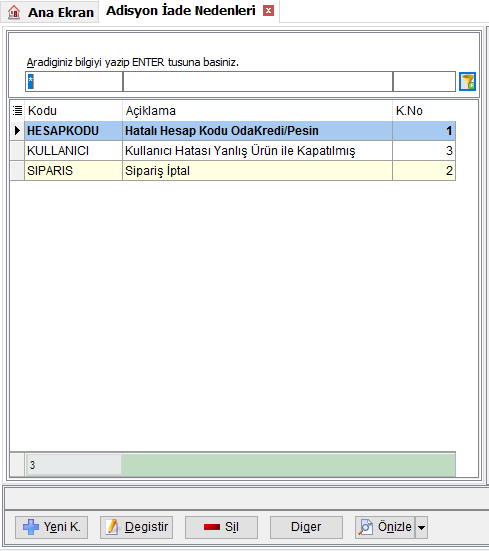Click the pencil icon on Degistir
Image resolution: width=489 pixels, height=551 pixels.
coord(112,527)
